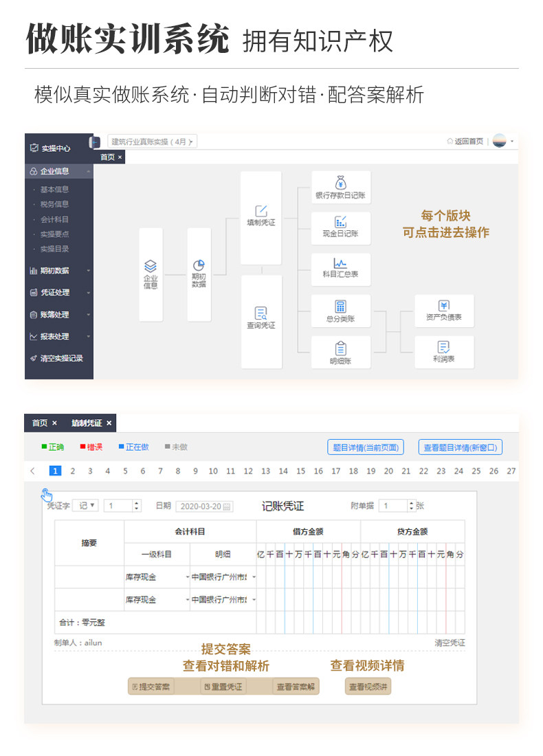543x756 pixels.
Task: Click the 查看题目详情(新窗口) button
Action: coord(461,447)
